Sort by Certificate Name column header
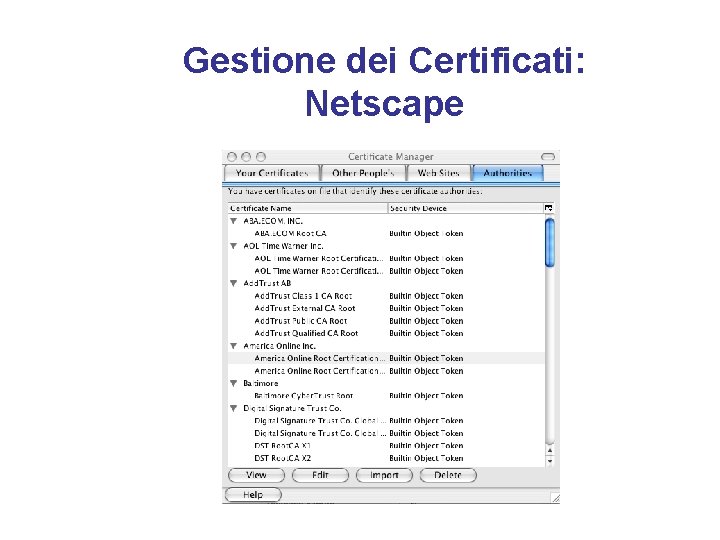This screenshot has width=720, height=540. click(x=308, y=208)
